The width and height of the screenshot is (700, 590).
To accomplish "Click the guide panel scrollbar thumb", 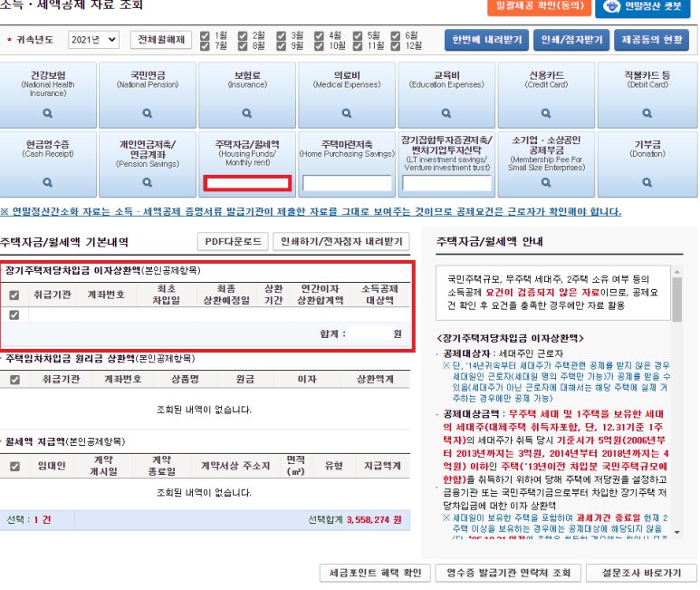I will pos(676,299).
